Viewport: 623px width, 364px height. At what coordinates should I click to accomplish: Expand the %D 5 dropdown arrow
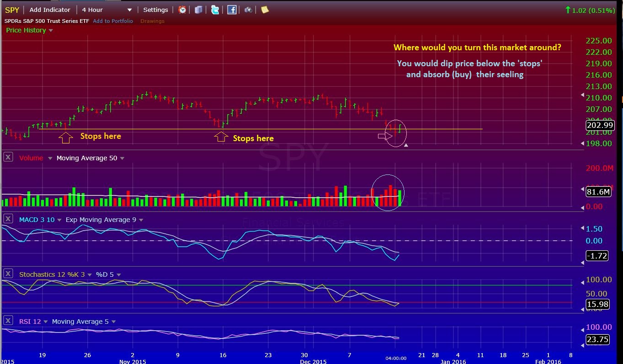point(119,275)
